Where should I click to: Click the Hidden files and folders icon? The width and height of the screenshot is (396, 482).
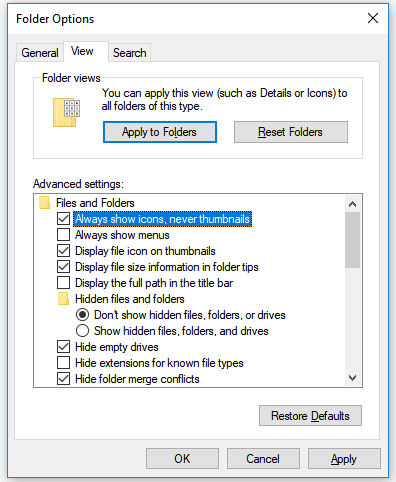[63, 299]
